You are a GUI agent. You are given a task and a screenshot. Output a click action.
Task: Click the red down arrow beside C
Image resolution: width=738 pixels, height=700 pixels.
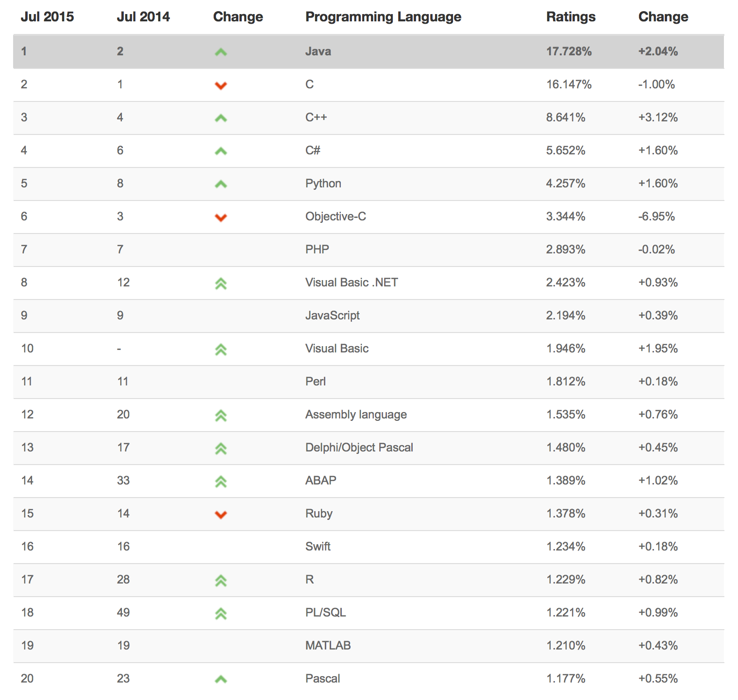pyautogui.click(x=221, y=85)
